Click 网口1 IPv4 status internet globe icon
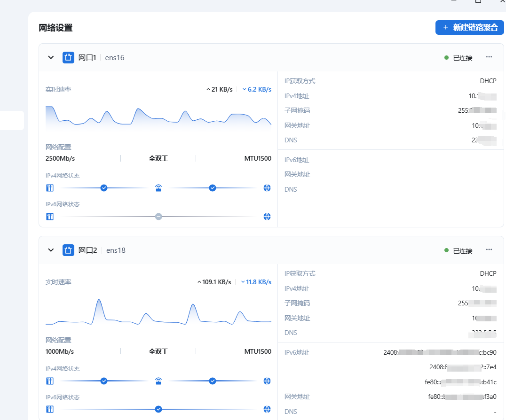 (267, 188)
